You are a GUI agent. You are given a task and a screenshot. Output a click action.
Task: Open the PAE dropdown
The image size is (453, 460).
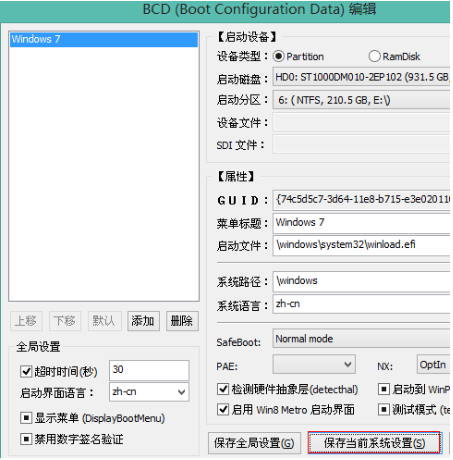coord(314,364)
